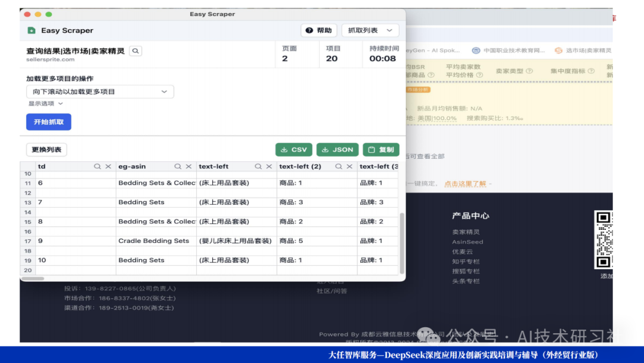This screenshot has height=363, width=644.
Task: Remove the text-left (2) column via X icon
Action: (349, 167)
